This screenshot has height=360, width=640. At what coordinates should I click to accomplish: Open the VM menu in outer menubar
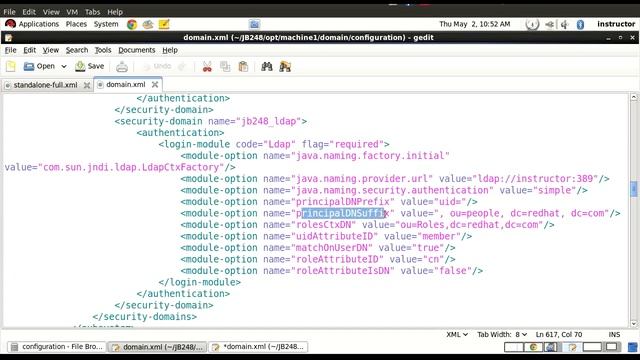[x=72, y=12]
